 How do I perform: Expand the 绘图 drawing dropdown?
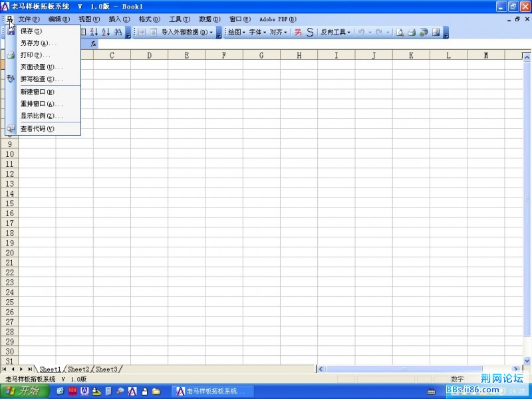coord(237,32)
